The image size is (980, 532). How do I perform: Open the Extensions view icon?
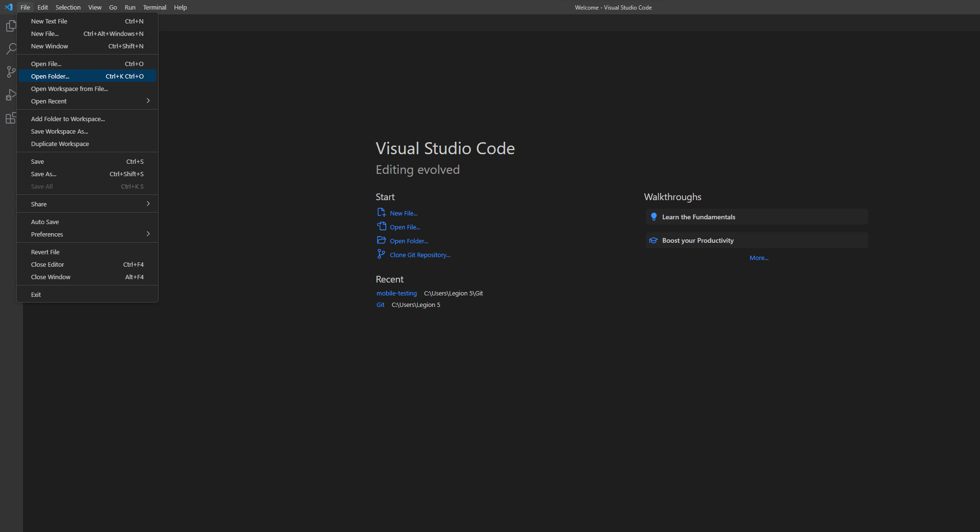11,118
